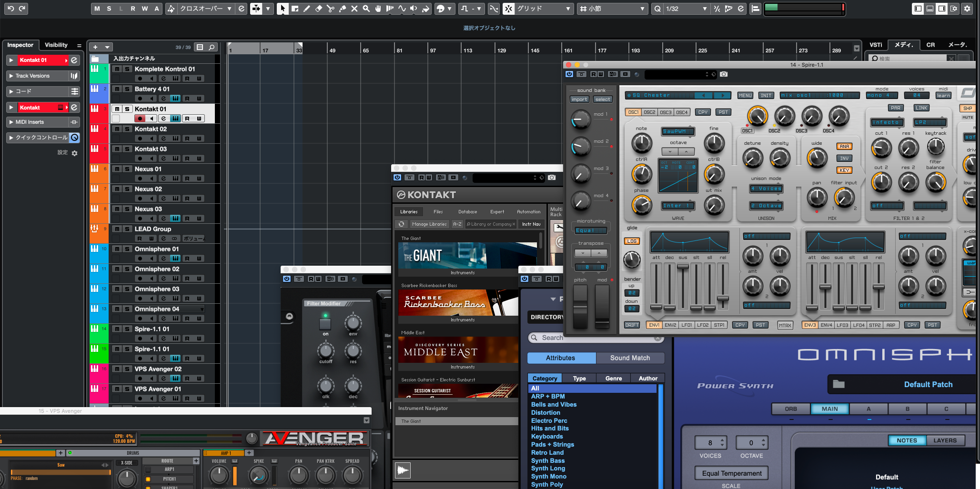
Task: Select the Range Selection tool
Action: (295, 9)
